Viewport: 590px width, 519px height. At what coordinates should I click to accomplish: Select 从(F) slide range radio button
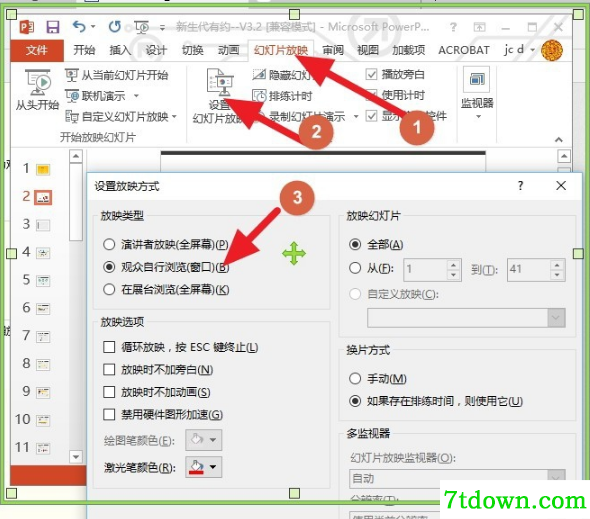tap(355, 268)
